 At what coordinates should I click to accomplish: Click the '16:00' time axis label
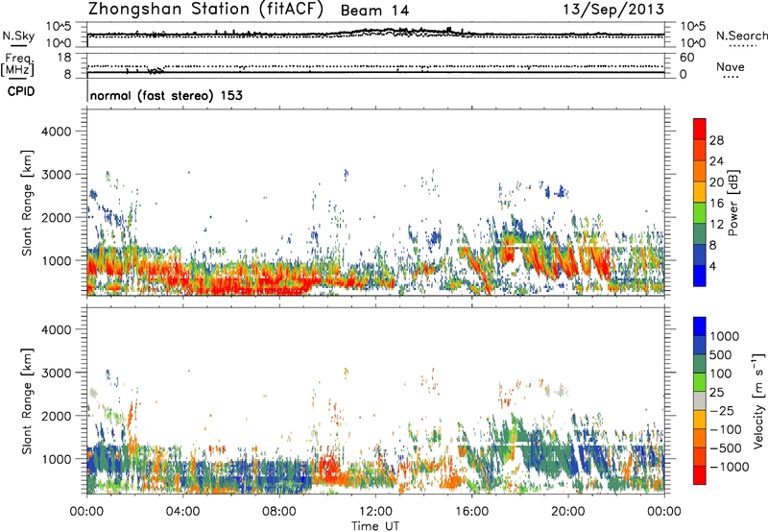[x=471, y=512]
